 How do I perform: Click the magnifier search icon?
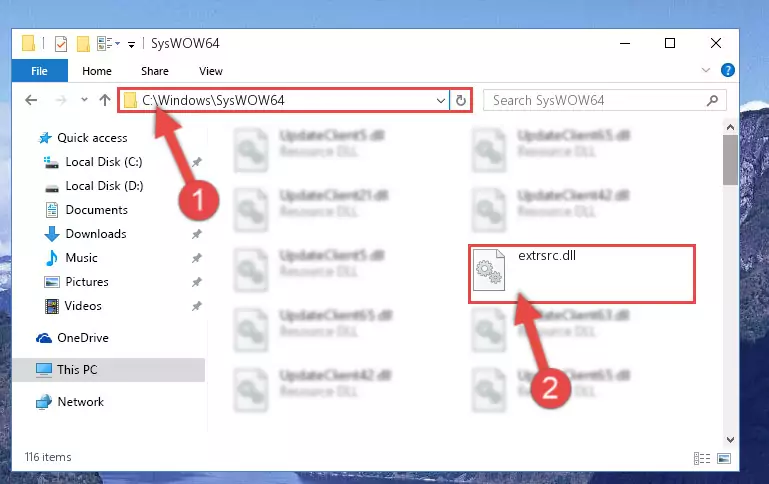coord(712,101)
